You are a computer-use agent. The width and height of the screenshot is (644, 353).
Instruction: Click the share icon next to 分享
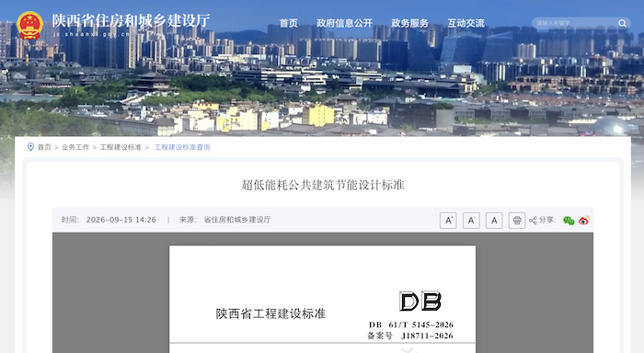coord(533,221)
